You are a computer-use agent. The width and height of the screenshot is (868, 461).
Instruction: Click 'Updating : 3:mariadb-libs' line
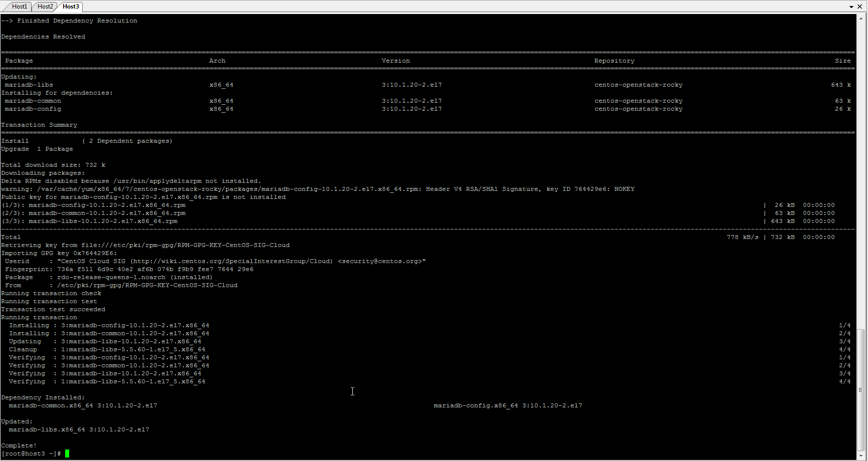[105, 341]
